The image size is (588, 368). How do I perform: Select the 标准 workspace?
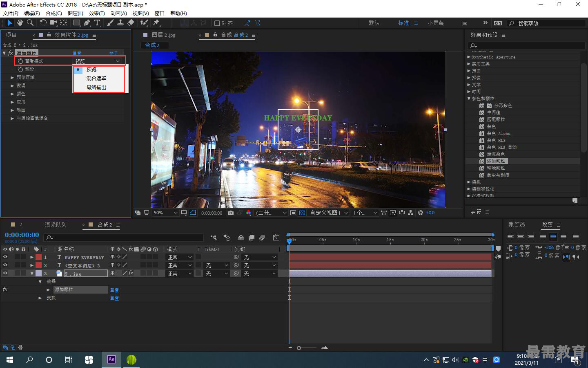point(403,23)
